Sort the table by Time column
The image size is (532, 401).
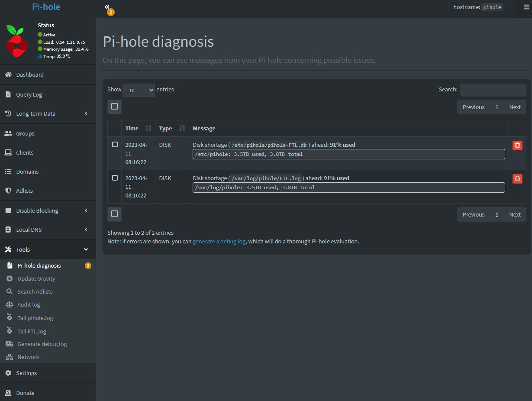(138, 128)
